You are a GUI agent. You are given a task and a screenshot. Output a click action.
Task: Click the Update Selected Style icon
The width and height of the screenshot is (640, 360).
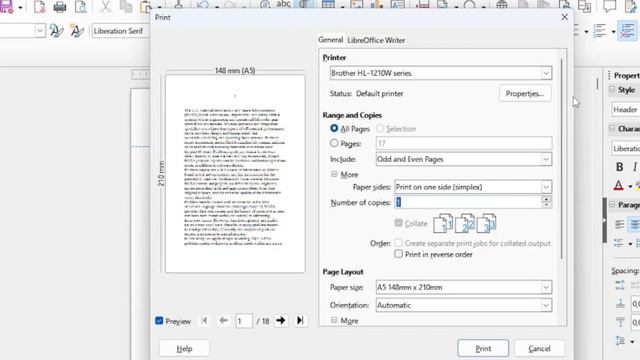point(56,31)
